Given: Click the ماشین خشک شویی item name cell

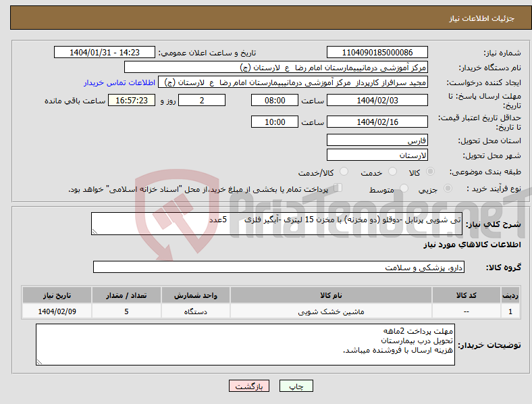Looking at the screenshot, I should pos(331,311).
